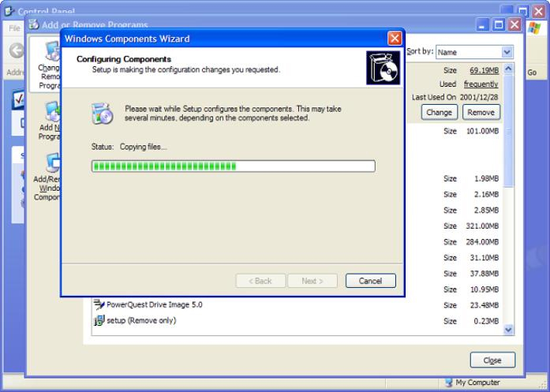Click the software box icon in wizard header
Image resolution: width=550 pixels, height=392 pixels.
click(x=383, y=68)
